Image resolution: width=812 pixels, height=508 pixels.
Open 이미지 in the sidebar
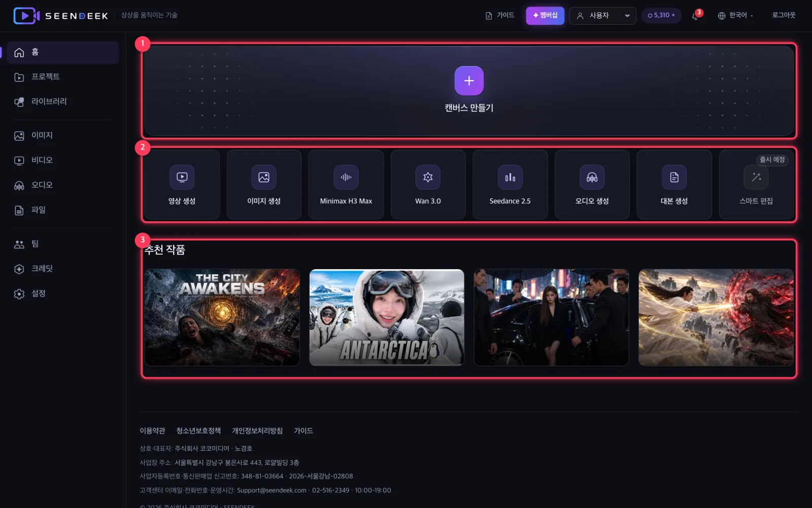click(x=63, y=136)
